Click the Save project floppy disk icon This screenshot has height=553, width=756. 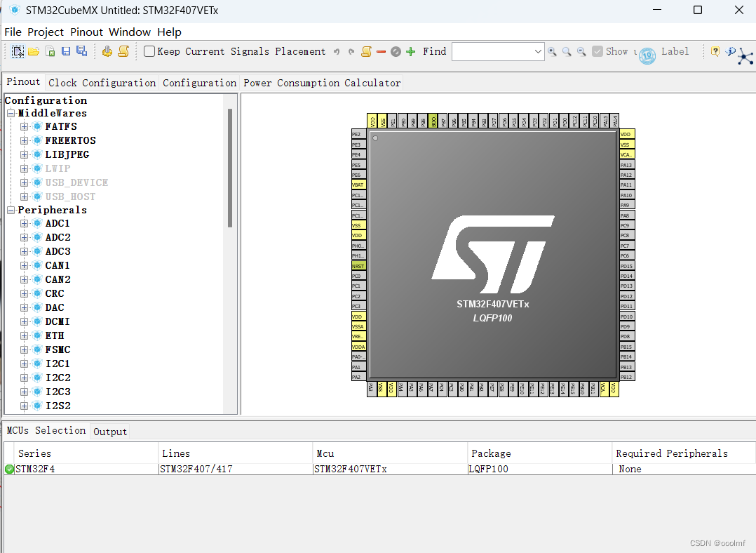[x=66, y=51]
